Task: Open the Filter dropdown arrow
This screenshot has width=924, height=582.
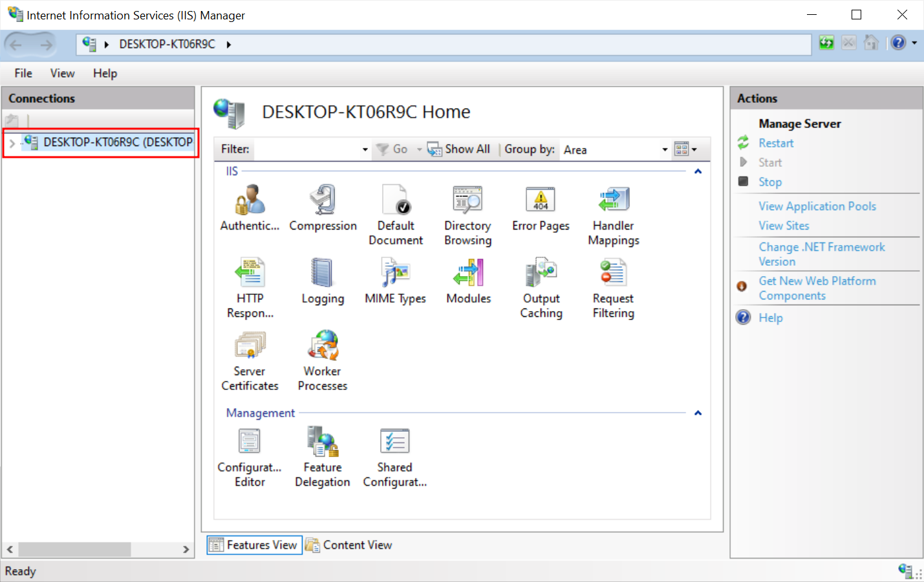Action: point(365,149)
